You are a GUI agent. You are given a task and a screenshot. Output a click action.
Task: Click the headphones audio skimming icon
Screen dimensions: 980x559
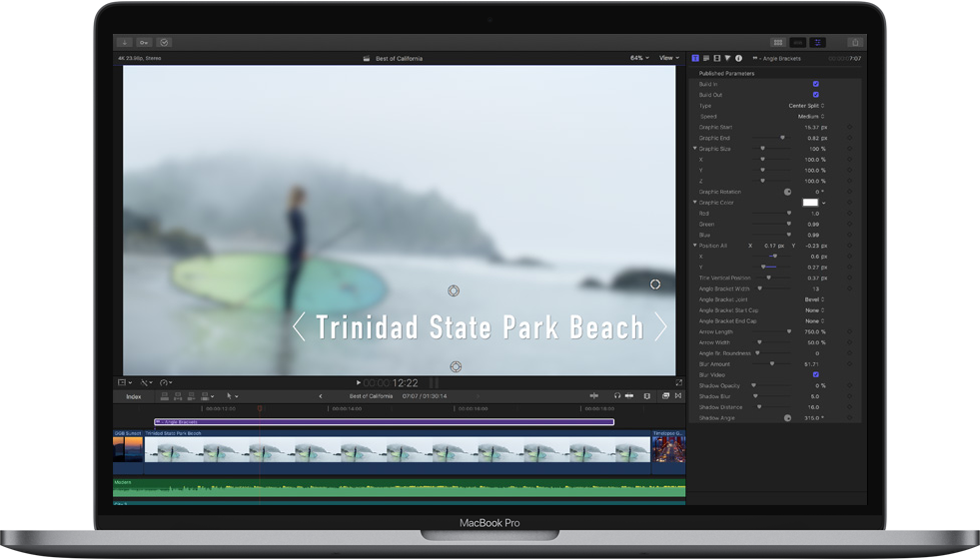click(617, 396)
